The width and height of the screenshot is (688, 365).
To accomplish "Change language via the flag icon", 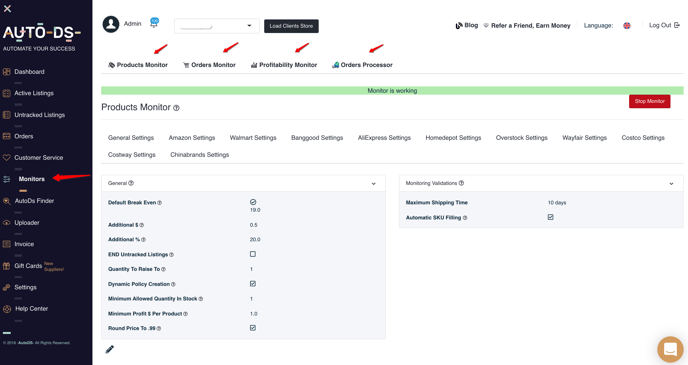I will pyautogui.click(x=627, y=25).
